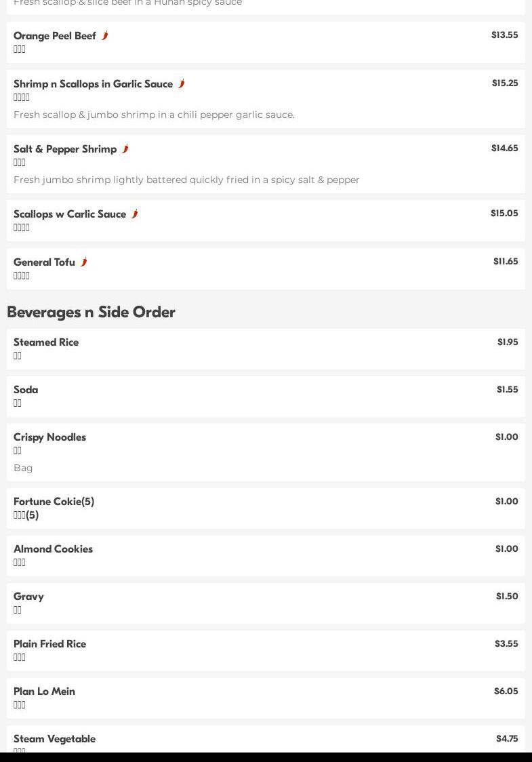This screenshot has width=532, height=762.
Task: Click chili icon next to Shrimp n Scallops
Action: coord(181,83)
